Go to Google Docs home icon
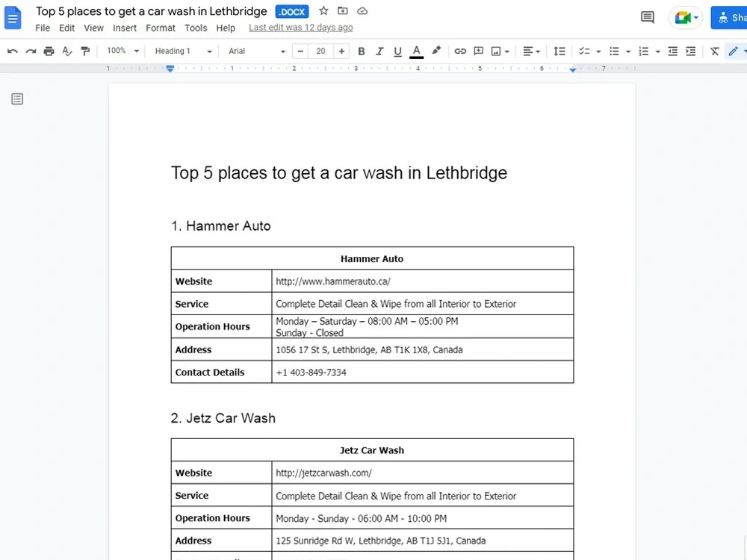 coord(13,18)
